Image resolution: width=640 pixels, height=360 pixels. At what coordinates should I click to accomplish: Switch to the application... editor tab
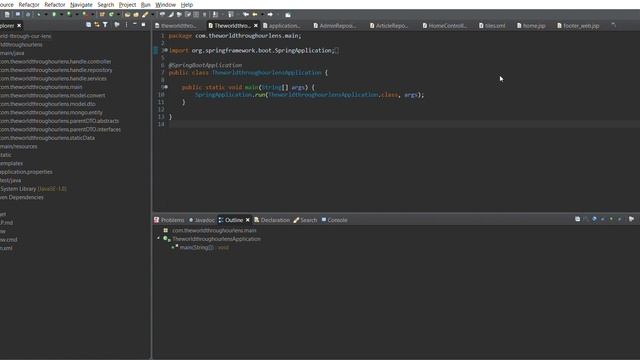[282, 25]
